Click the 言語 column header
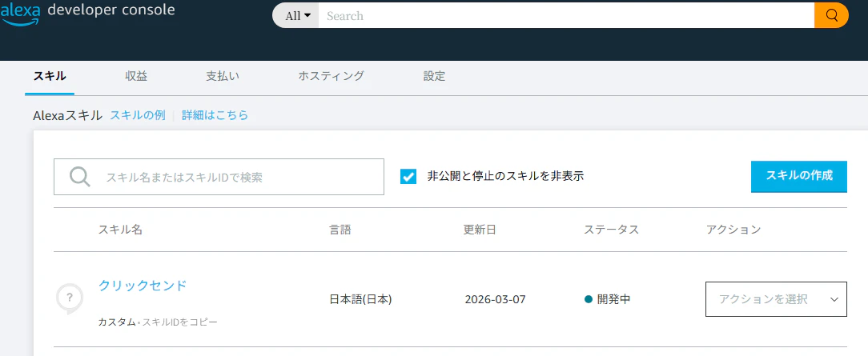Screen dimensions: 868x356 pyautogui.click(x=340, y=230)
